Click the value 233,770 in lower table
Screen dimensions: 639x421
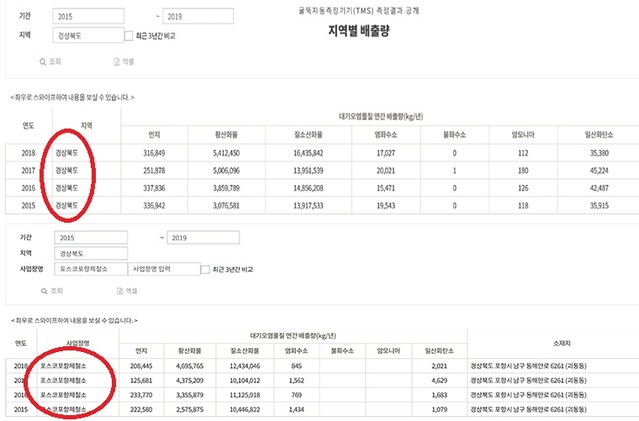click(x=141, y=395)
